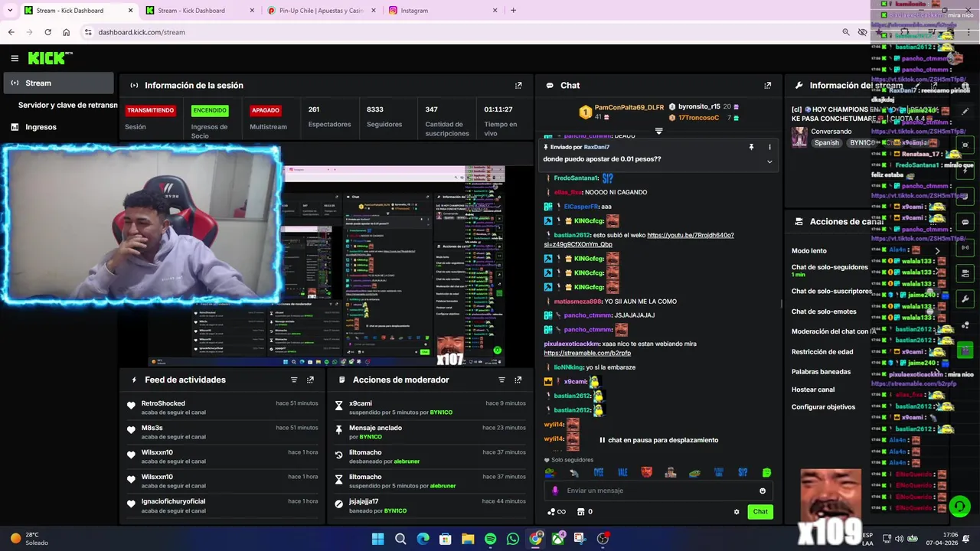Open filter options in Acciones de moderador

(502, 380)
